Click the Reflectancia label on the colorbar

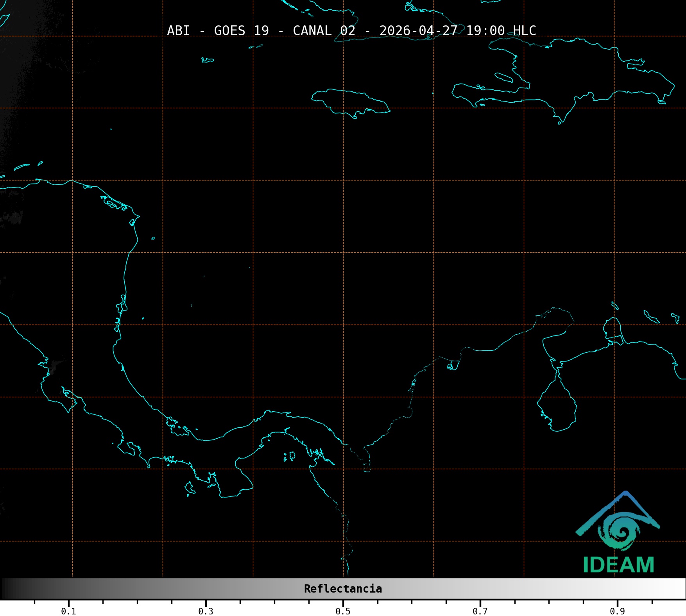[x=343, y=589]
